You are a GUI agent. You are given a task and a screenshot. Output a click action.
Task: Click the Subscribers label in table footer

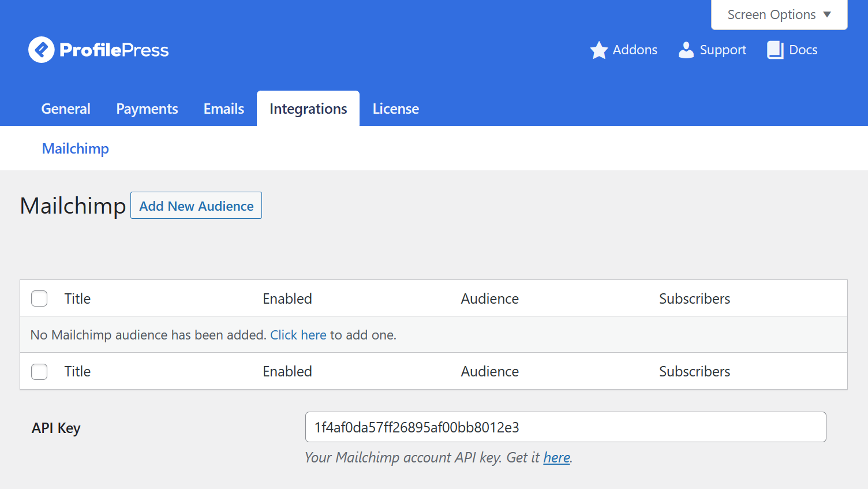pyautogui.click(x=695, y=371)
